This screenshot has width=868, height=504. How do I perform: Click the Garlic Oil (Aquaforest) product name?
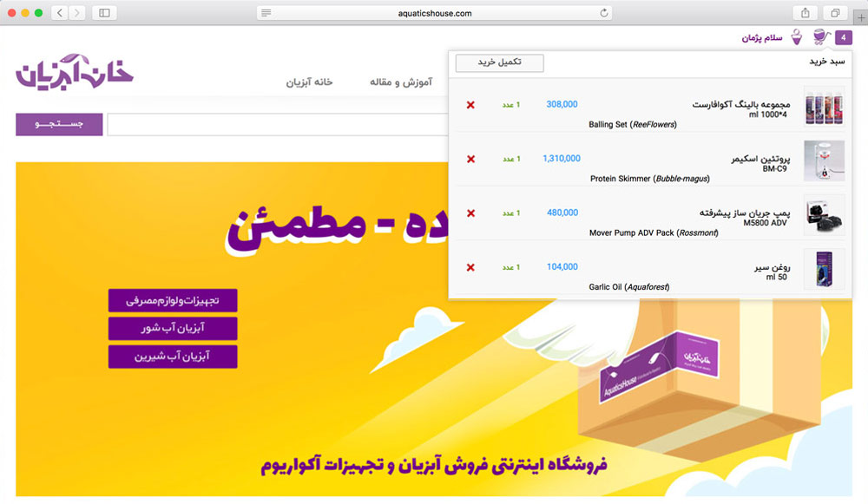tap(628, 287)
